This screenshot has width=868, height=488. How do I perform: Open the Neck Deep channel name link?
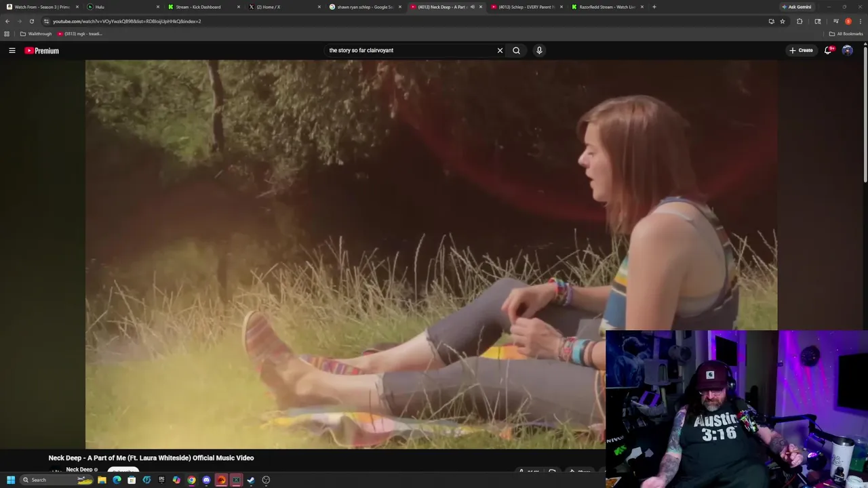[79, 470]
